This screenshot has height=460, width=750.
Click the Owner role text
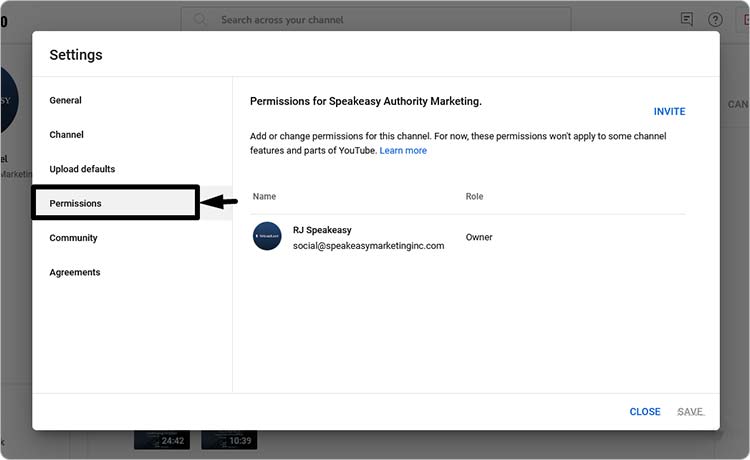click(x=479, y=237)
